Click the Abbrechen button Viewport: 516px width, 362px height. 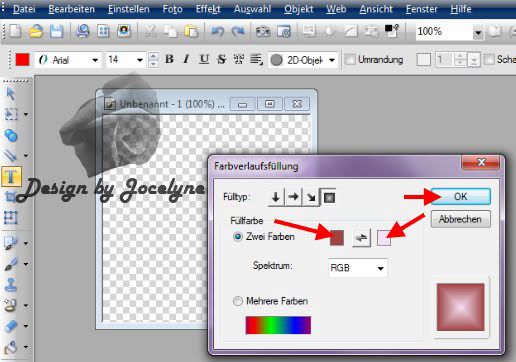(x=460, y=219)
